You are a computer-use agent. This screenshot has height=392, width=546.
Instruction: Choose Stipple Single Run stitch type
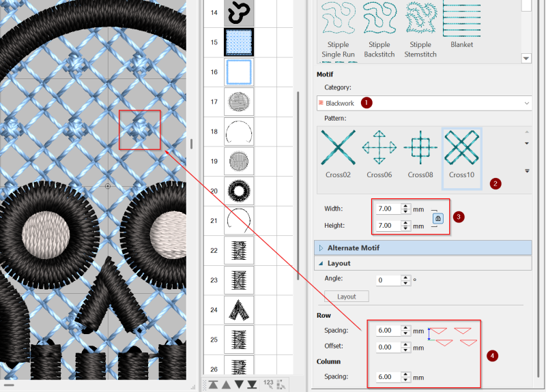point(338,30)
